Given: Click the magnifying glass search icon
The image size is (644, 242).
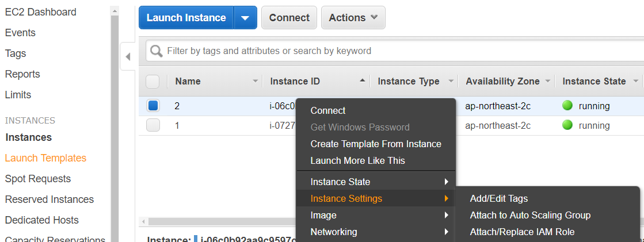Looking at the screenshot, I should (157, 51).
